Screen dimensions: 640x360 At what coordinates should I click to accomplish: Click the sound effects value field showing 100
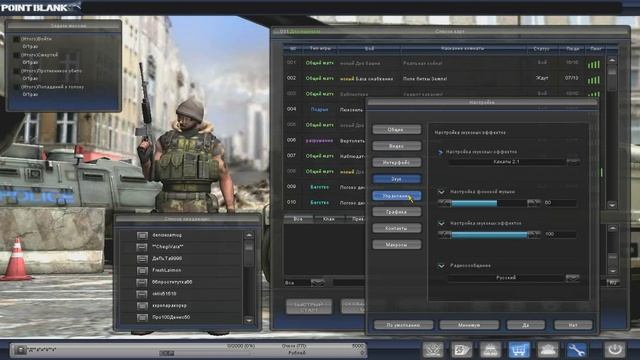tap(560, 235)
